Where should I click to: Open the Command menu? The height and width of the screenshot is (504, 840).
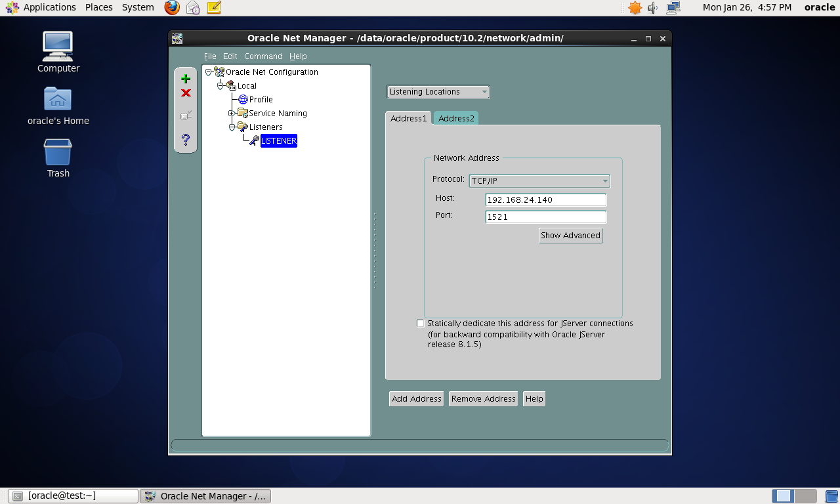[x=263, y=56]
